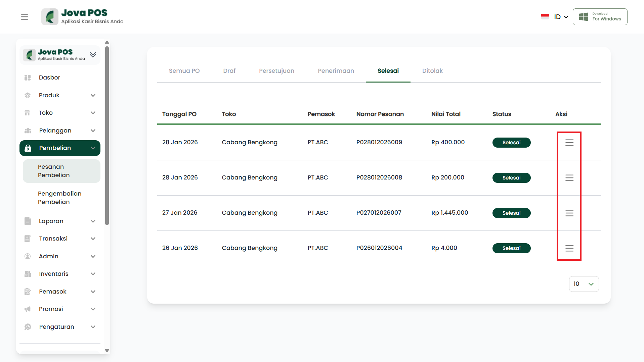Viewport: 644px width, 362px height.
Task: Click the Jova POS logo in header
Action: (83, 17)
